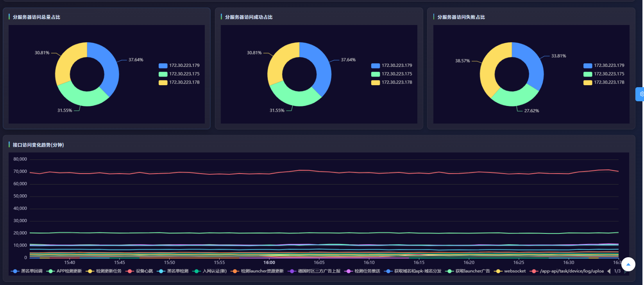Toggle 172.30.223.175 in 分服务器访问成功占比 legend

point(392,74)
